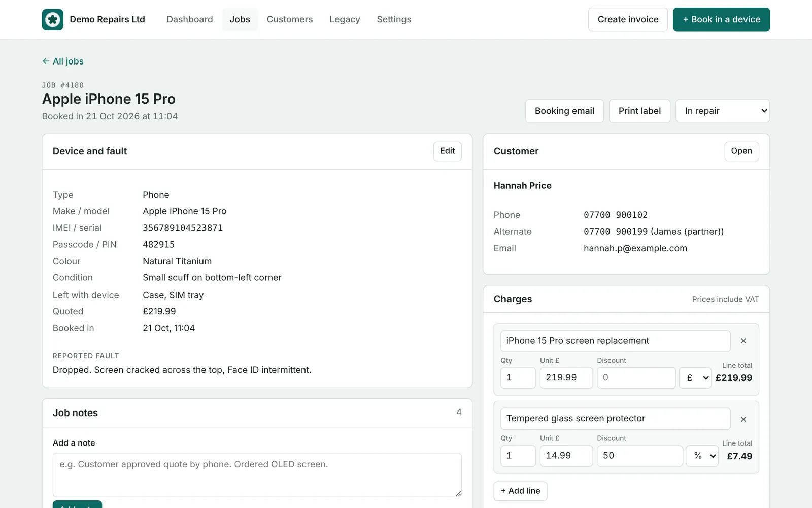Open the Customers tab

pos(290,19)
